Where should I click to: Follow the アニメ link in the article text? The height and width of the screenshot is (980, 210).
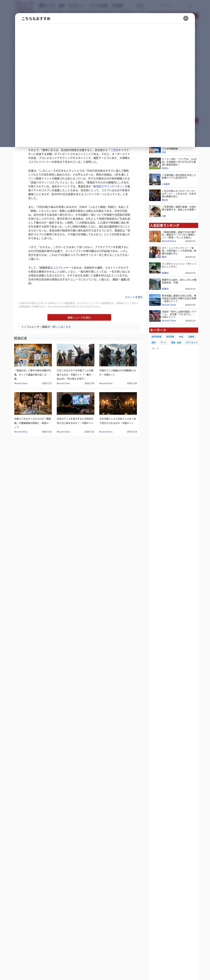coord(32,178)
